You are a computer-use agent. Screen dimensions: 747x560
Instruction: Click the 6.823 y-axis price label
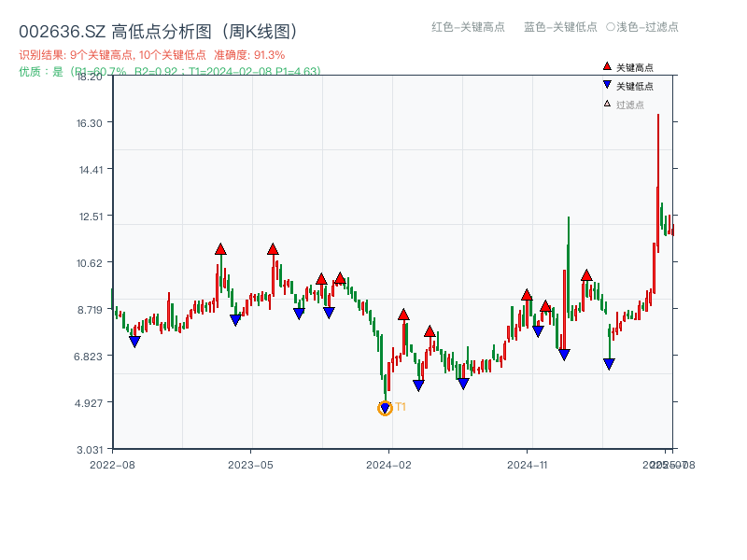coord(88,357)
